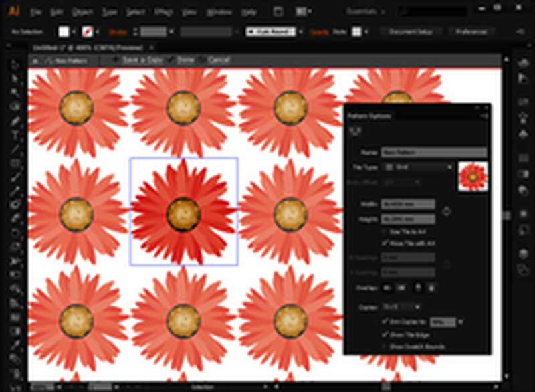
Task: Click Done in the pattern editing bar
Action: (x=185, y=60)
